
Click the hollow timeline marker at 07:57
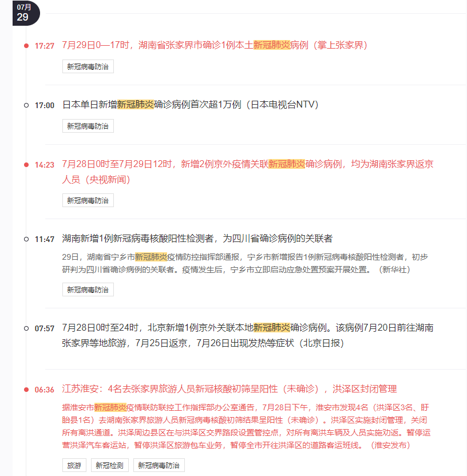[x=26, y=328]
